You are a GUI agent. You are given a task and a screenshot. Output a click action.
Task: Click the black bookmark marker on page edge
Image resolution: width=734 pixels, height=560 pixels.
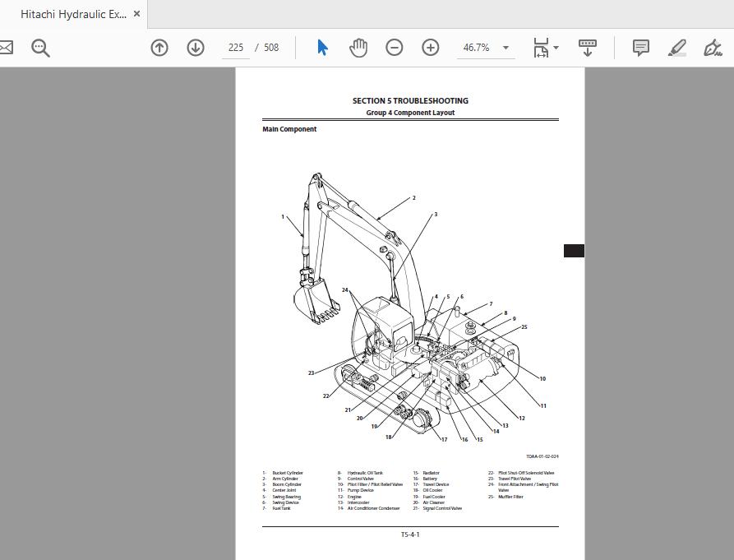(x=574, y=251)
